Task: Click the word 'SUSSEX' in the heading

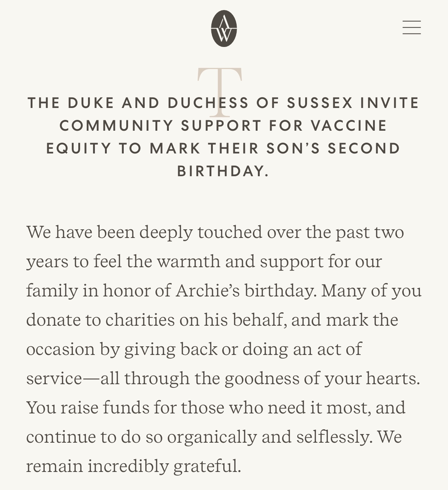Action: [x=320, y=103]
